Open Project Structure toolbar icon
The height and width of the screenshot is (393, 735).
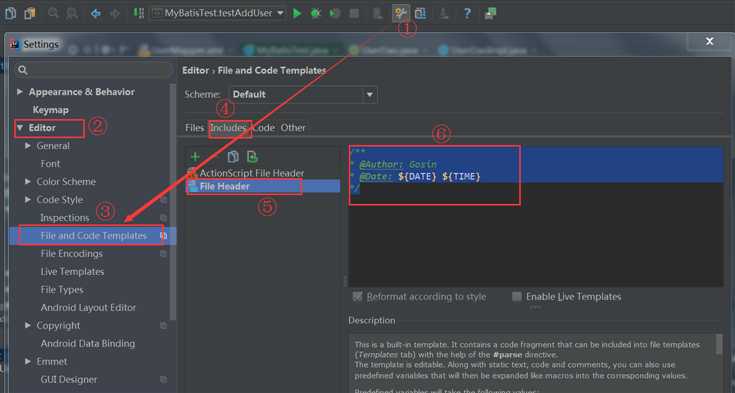[x=420, y=13]
